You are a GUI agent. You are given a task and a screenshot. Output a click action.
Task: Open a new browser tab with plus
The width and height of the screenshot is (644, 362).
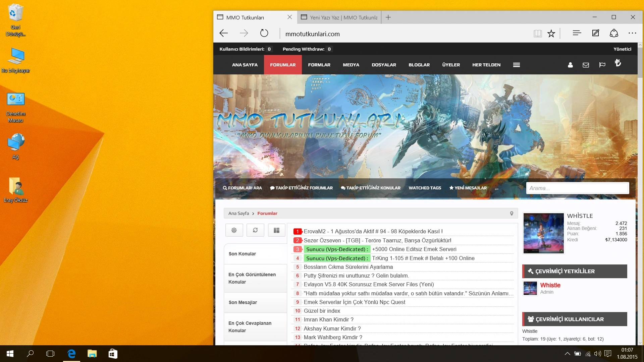tap(388, 17)
